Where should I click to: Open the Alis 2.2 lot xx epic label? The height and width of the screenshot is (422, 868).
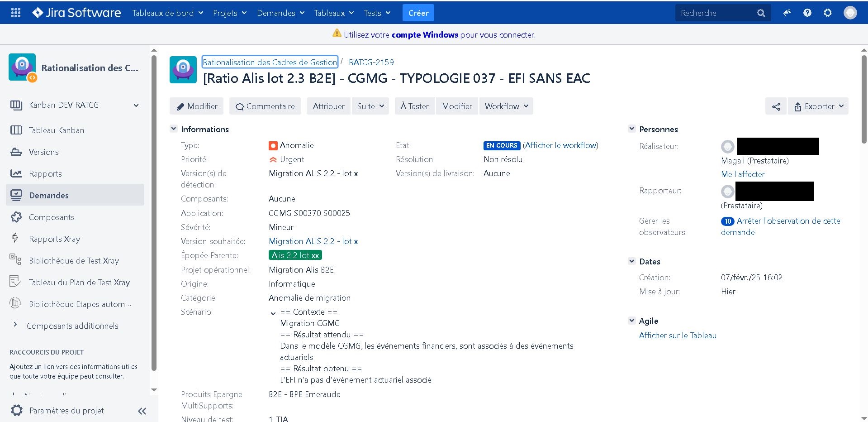[295, 255]
